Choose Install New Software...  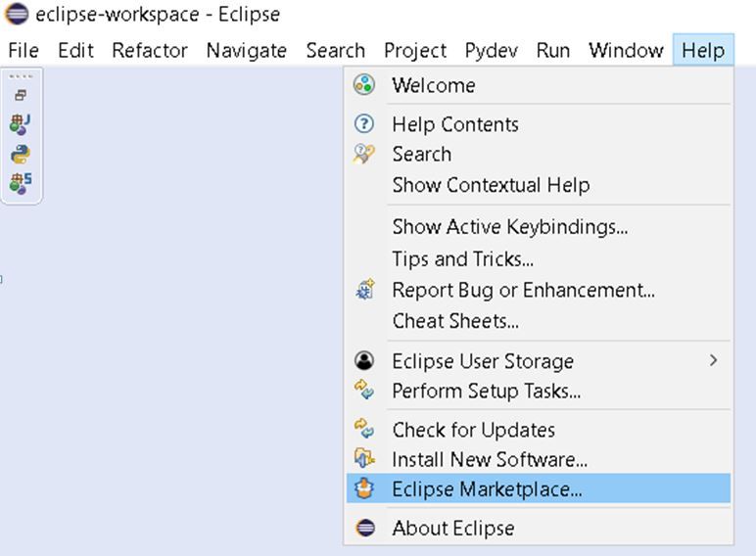tap(539, 459)
